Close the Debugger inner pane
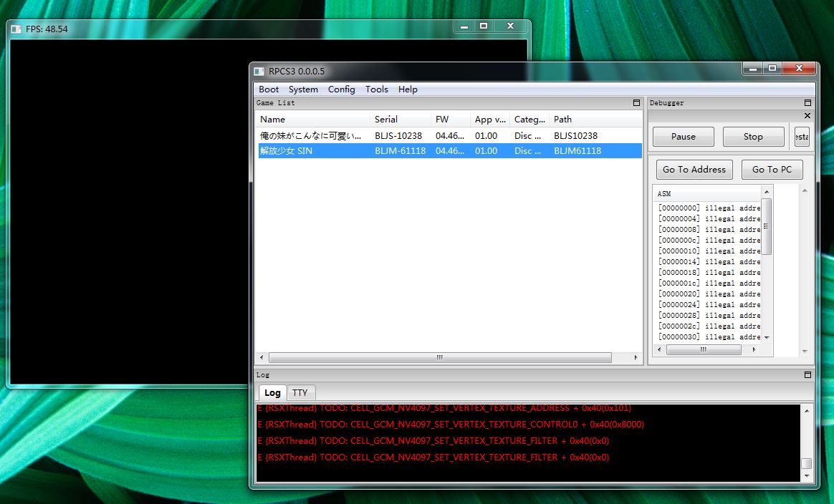This screenshot has width=834, height=504. click(x=807, y=116)
